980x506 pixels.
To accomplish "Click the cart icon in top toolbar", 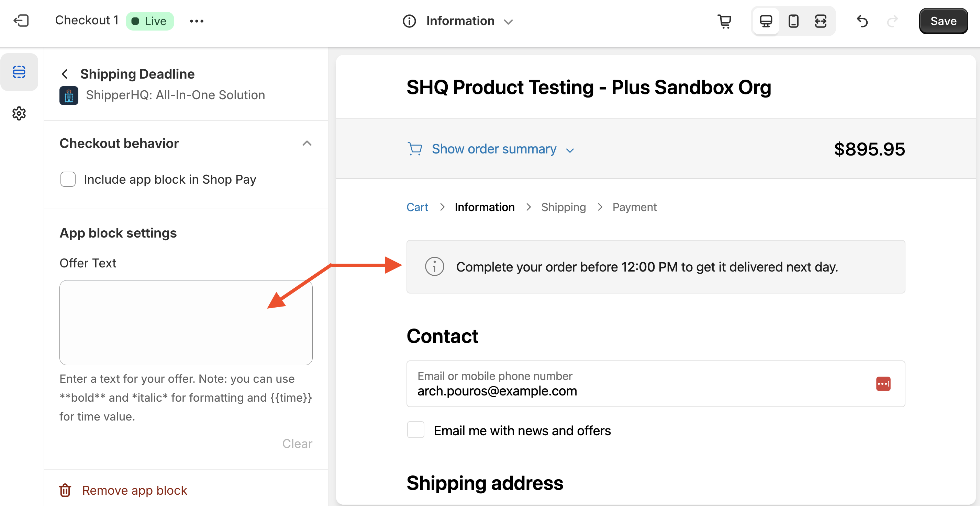I will point(724,21).
